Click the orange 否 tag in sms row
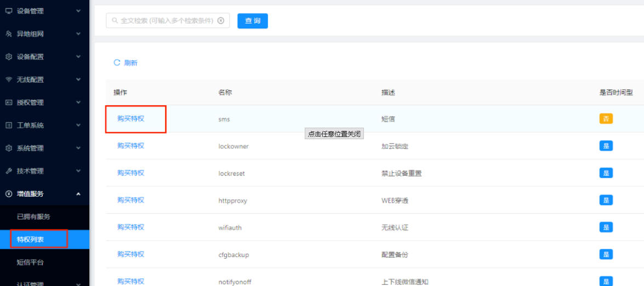This screenshot has width=644, height=286. [606, 118]
